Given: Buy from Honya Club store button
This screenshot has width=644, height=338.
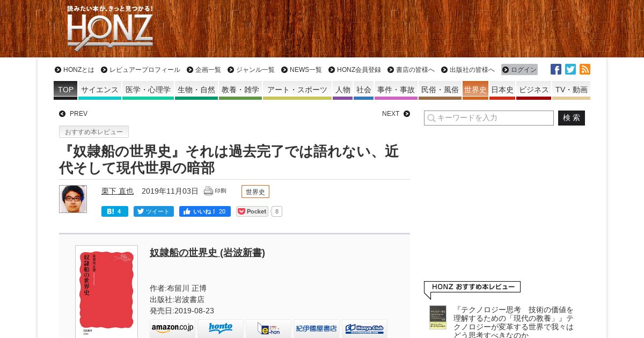Looking at the screenshot, I should (x=364, y=328).
